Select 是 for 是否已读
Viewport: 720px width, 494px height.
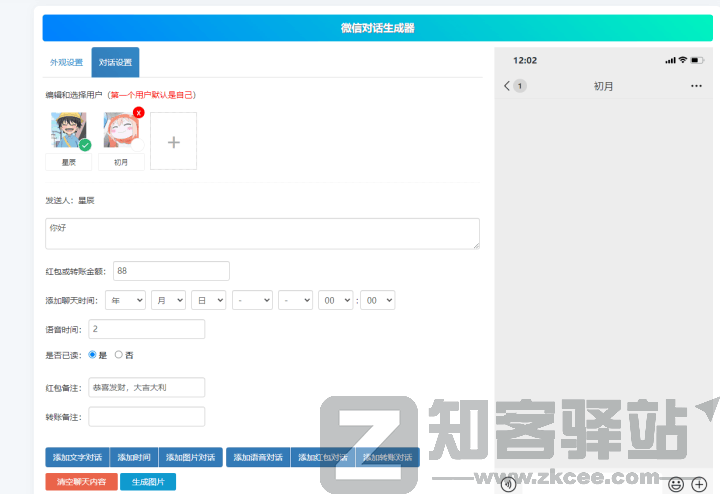[92, 354]
